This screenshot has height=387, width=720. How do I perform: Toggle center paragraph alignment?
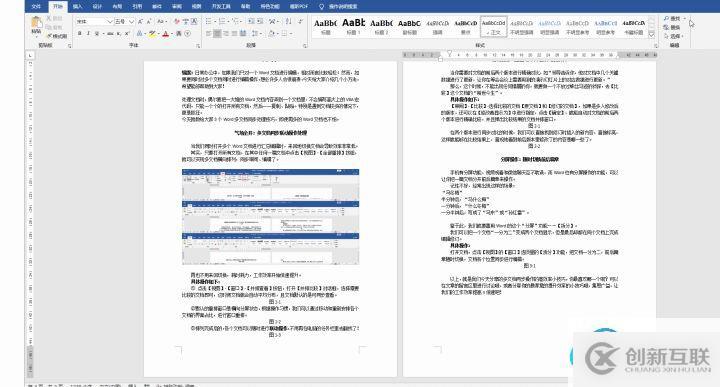(x=217, y=34)
